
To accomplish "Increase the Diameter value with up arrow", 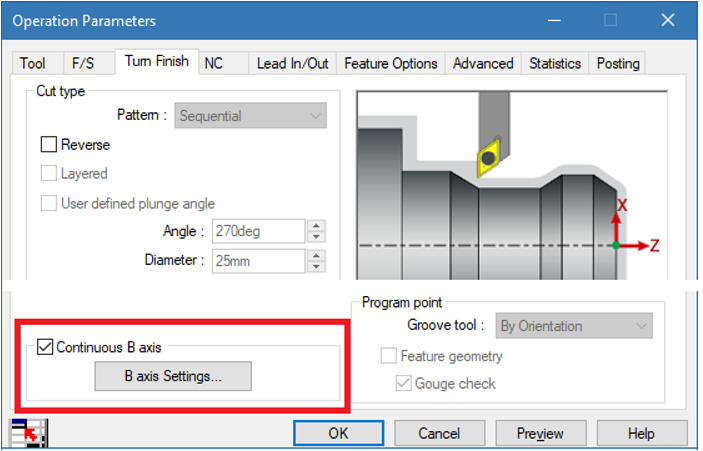I will [317, 256].
